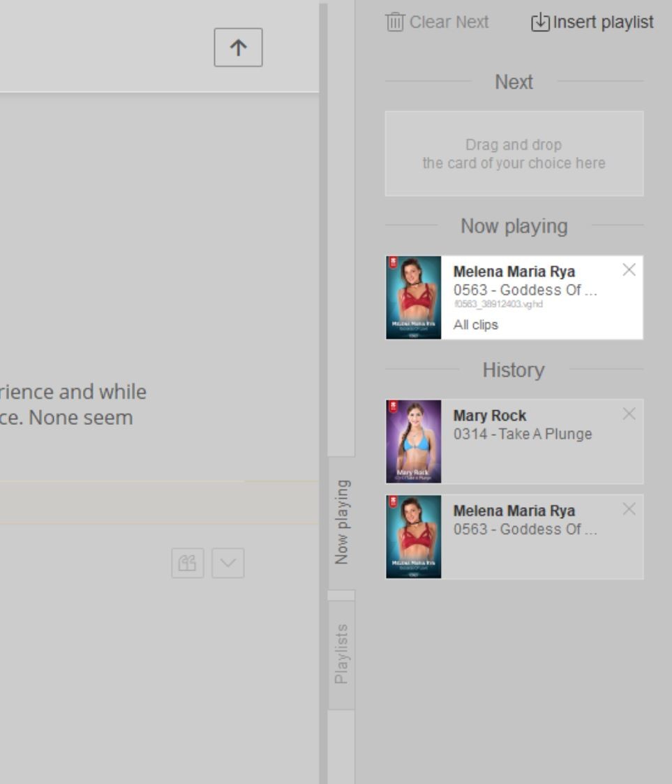Click the "0314 - Take A Plunge" title
Image resolution: width=672 pixels, height=784 pixels.
(x=523, y=434)
